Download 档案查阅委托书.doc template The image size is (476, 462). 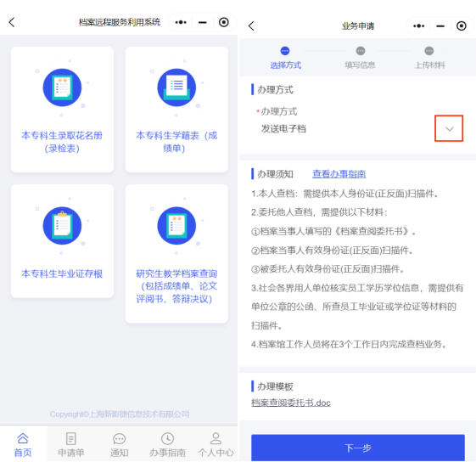point(291,403)
